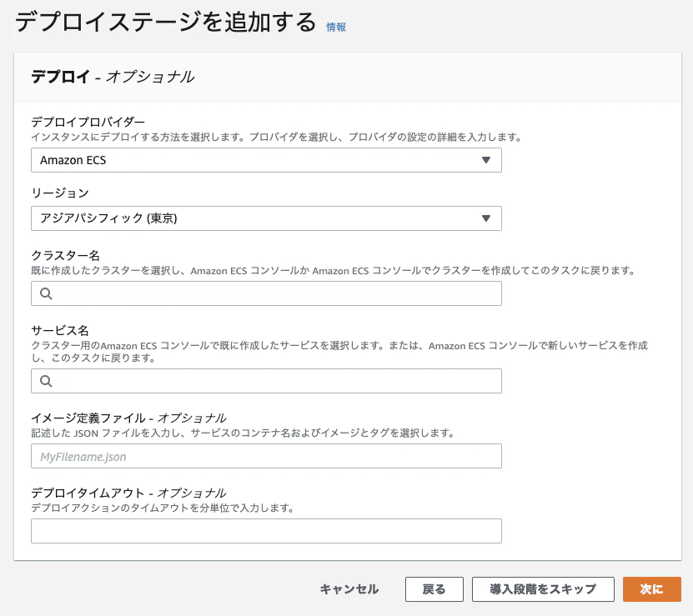Proceed with the orange 次に button
This screenshot has width=693, height=616.
tap(652, 589)
